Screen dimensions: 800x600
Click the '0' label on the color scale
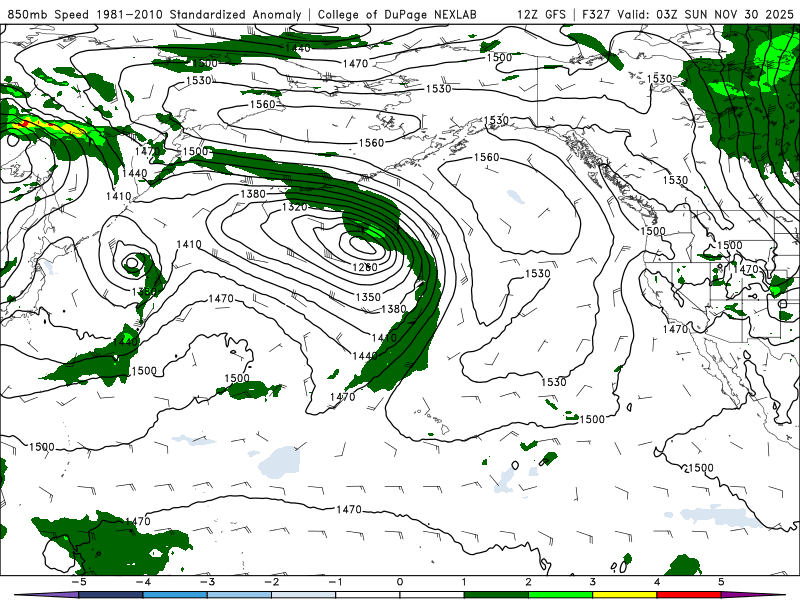(x=399, y=582)
